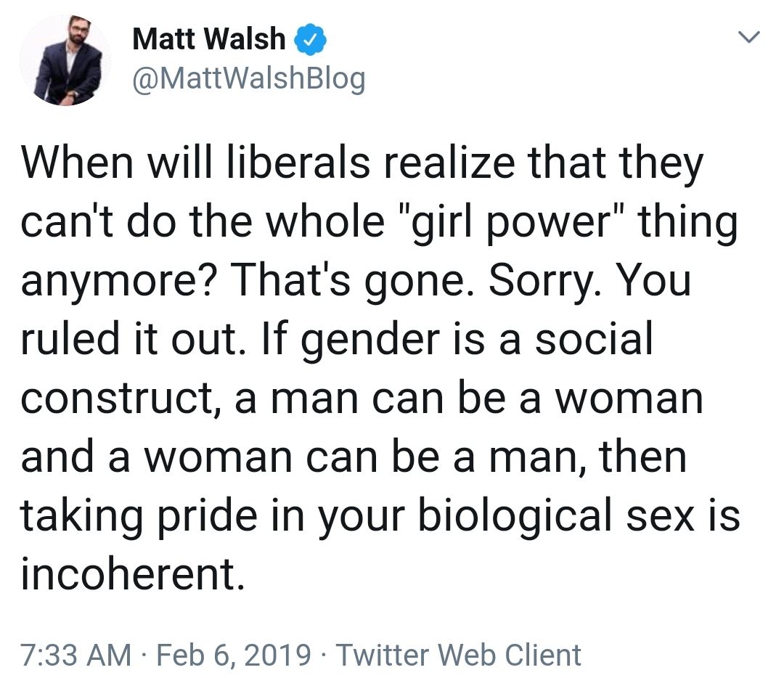The width and height of the screenshot is (784, 678).
Task: Open Matt Walsh's profile picture
Action: [65, 60]
